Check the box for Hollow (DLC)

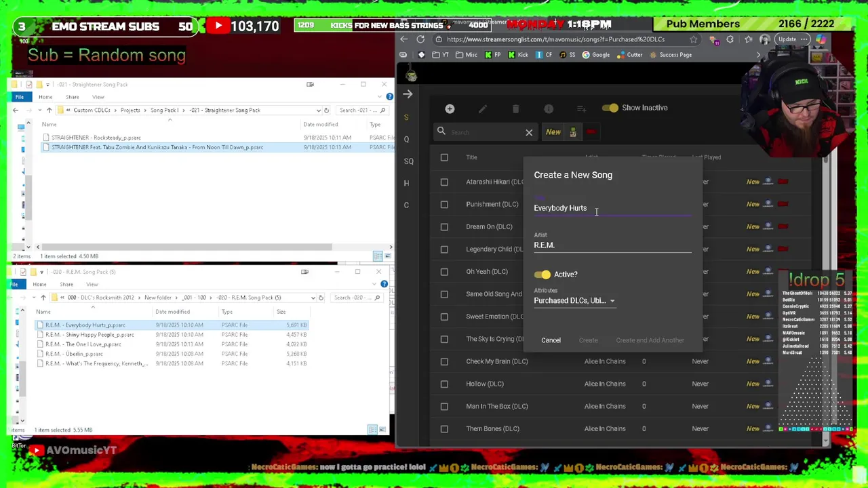pos(444,384)
